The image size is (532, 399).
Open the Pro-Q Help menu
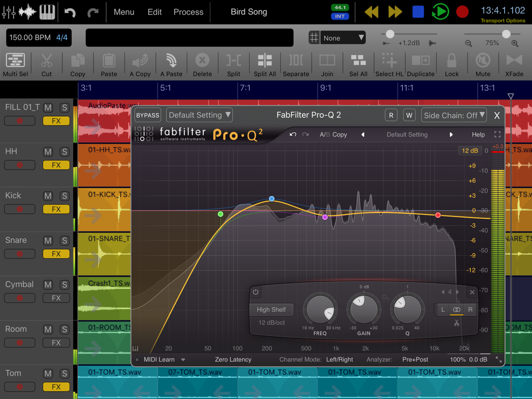pos(478,135)
